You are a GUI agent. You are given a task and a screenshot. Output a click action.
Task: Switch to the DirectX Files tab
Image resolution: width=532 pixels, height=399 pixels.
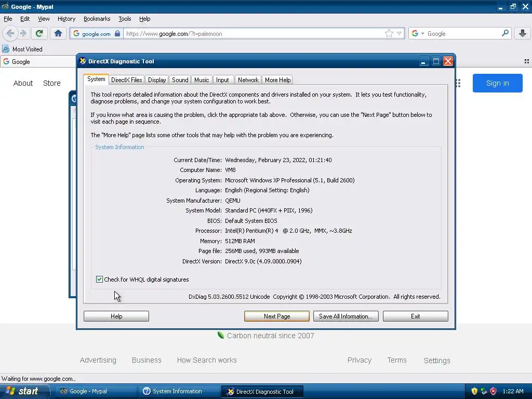(x=127, y=79)
